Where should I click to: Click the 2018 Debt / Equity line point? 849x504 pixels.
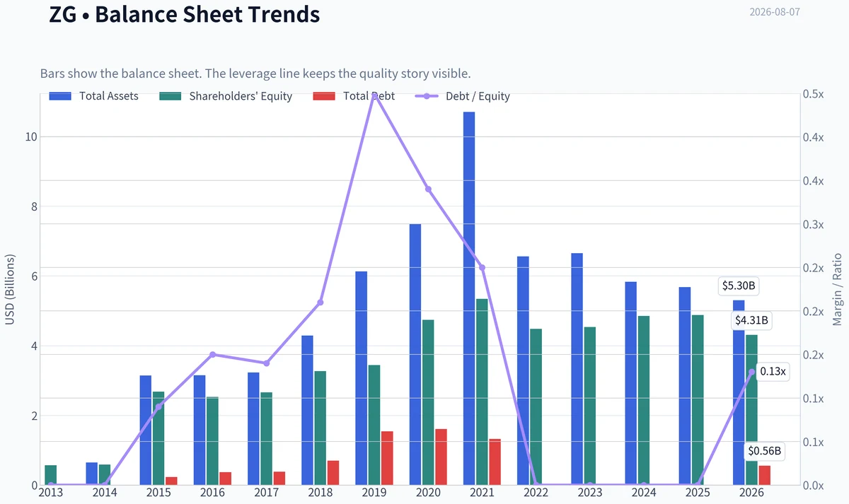pos(320,302)
